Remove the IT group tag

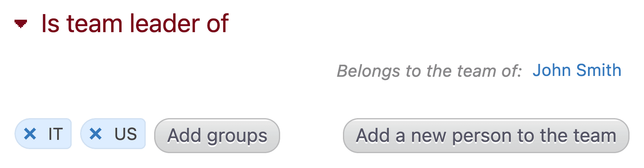[x=30, y=134]
